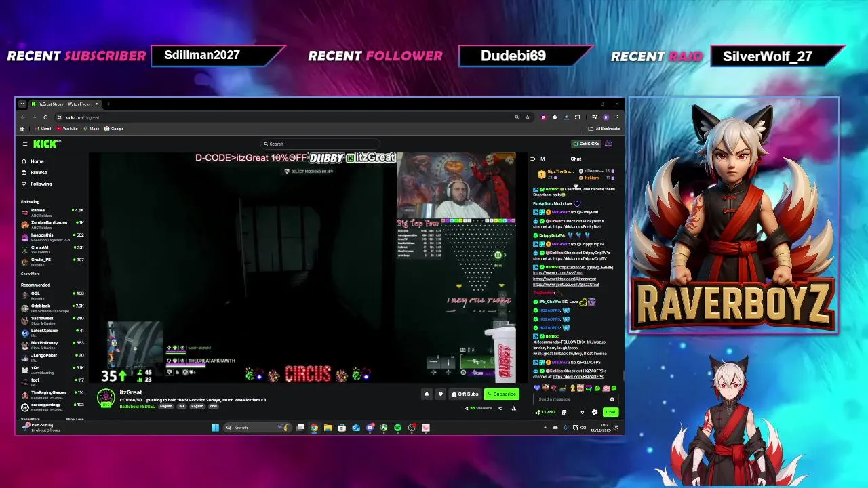
Task: Focus the Windows taskbar search box
Action: 258,428
